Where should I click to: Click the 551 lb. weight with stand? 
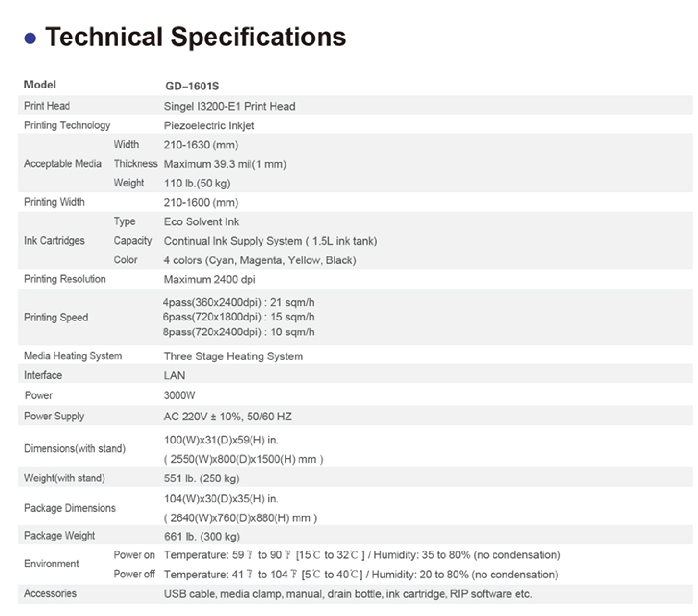[x=202, y=478]
